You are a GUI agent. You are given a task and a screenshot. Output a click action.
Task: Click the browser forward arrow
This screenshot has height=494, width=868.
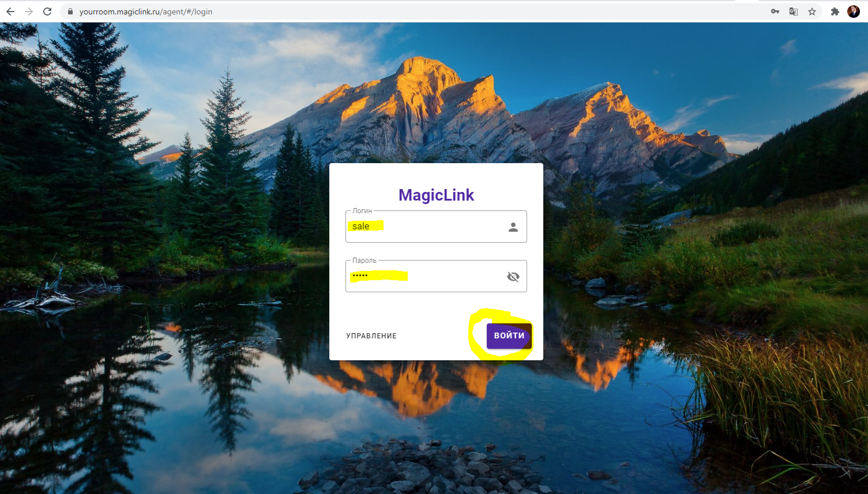[29, 12]
